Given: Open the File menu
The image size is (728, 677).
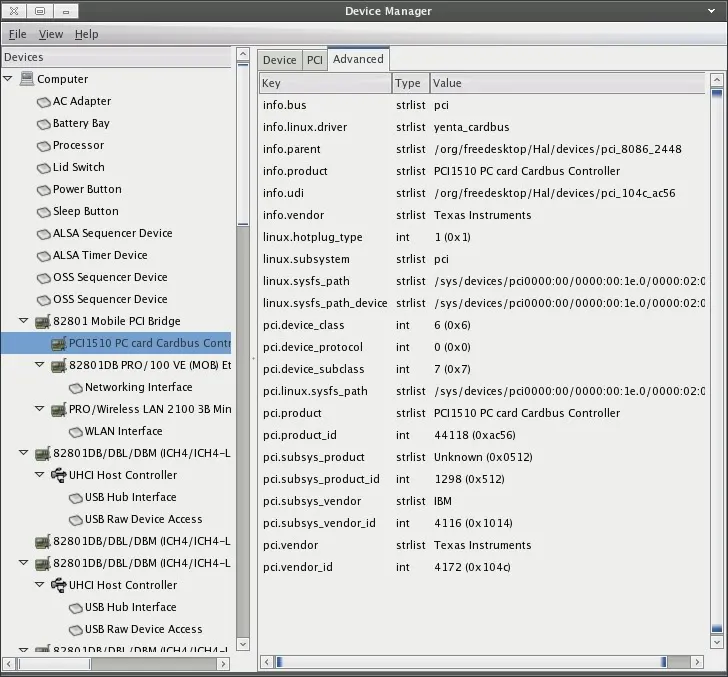Looking at the screenshot, I should tap(17, 34).
